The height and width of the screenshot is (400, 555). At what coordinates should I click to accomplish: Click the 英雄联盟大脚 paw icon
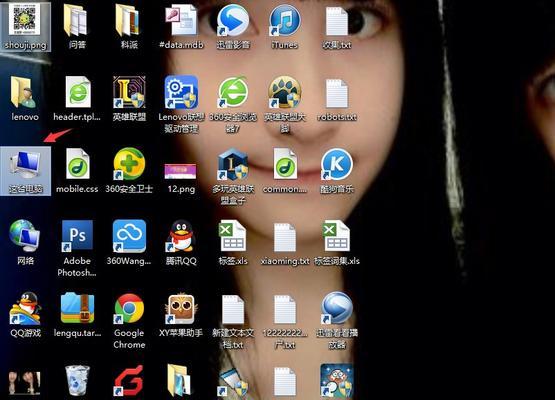[x=284, y=92]
